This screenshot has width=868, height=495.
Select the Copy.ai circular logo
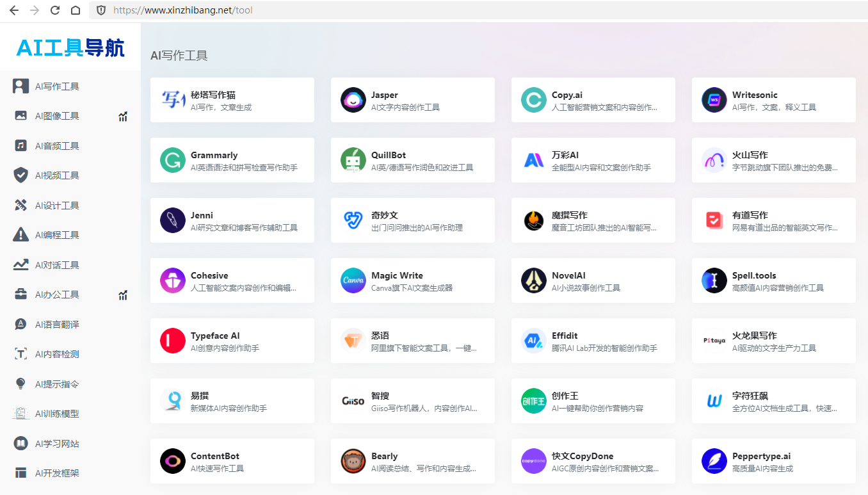[533, 99]
